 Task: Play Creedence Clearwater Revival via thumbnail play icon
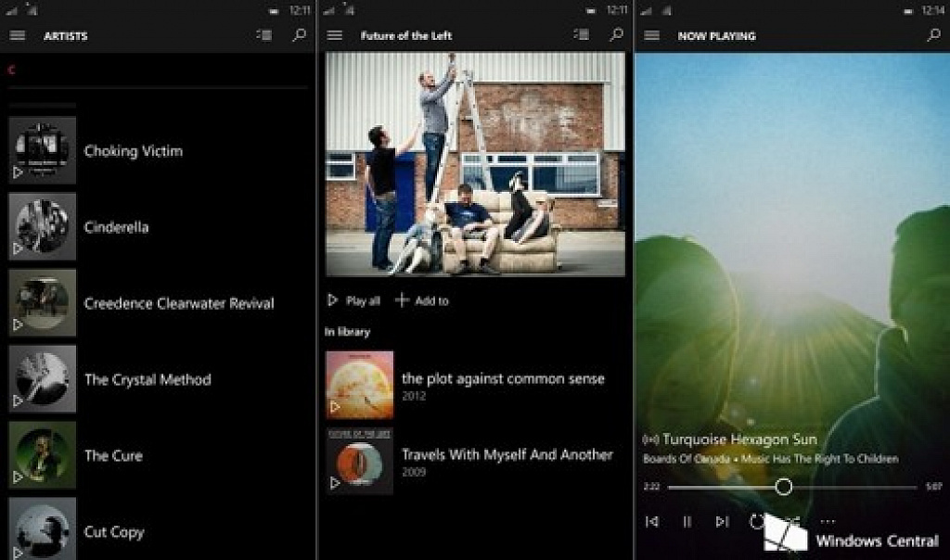(19, 325)
